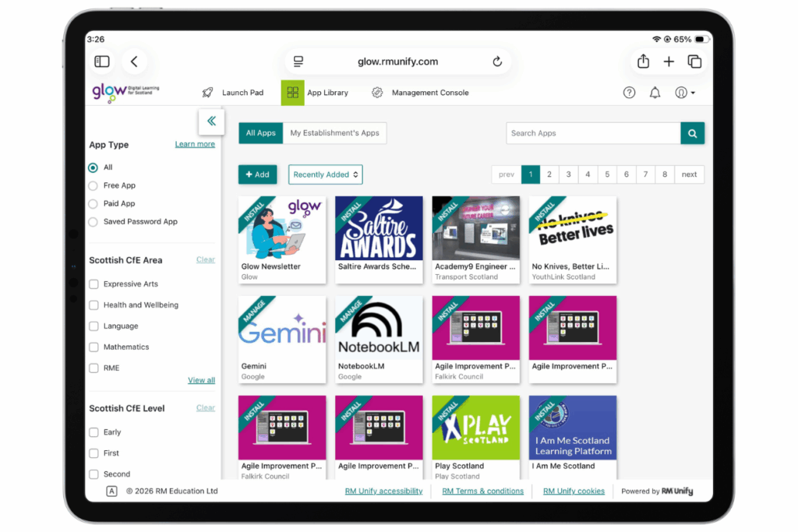The width and height of the screenshot is (798, 532).
Task: Expand CfE Area list via View all
Action: [201, 380]
